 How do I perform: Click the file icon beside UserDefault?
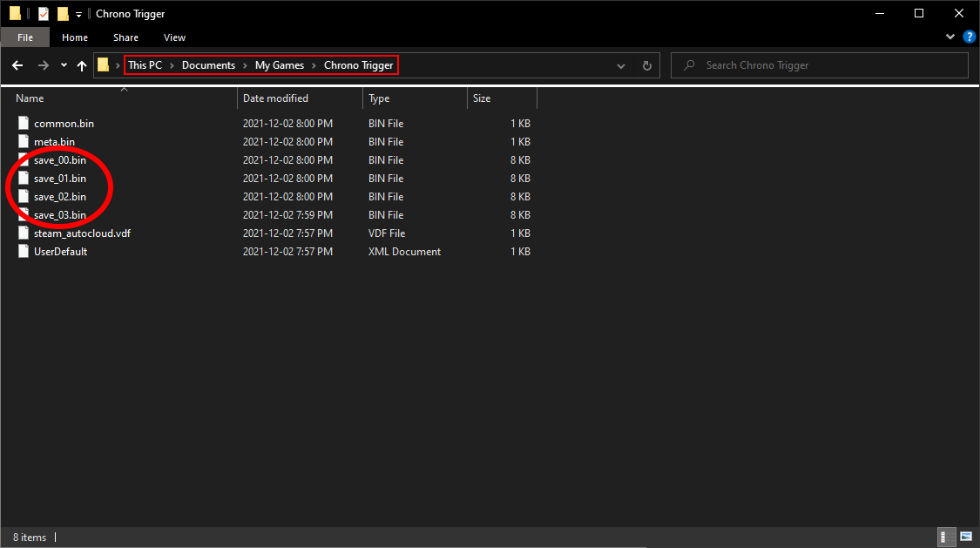[x=24, y=251]
